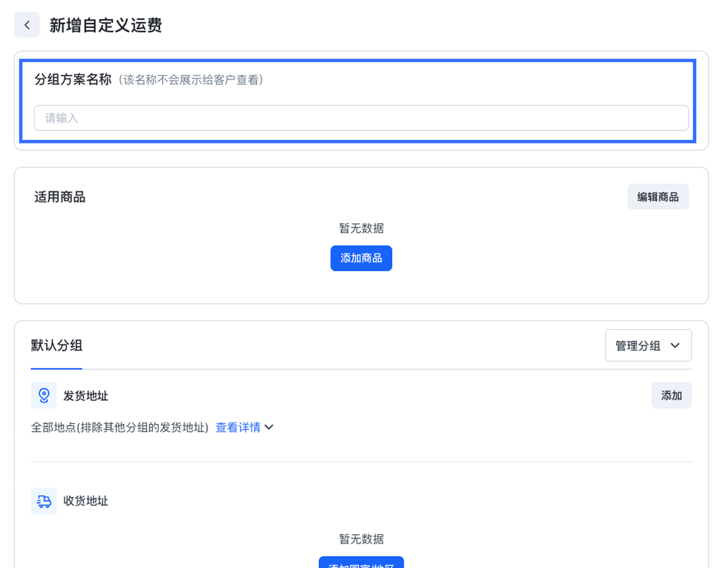Focus the 分组方案名称 input field
This screenshot has height=568, width=728.
pyautogui.click(x=361, y=118)
